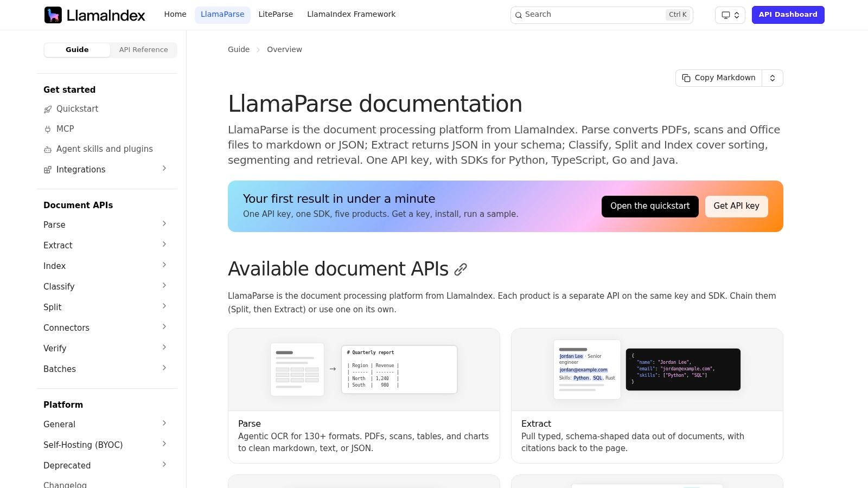Expand the Batches sidebar section
The image size is (868, 488).
(x=164, y=368)
